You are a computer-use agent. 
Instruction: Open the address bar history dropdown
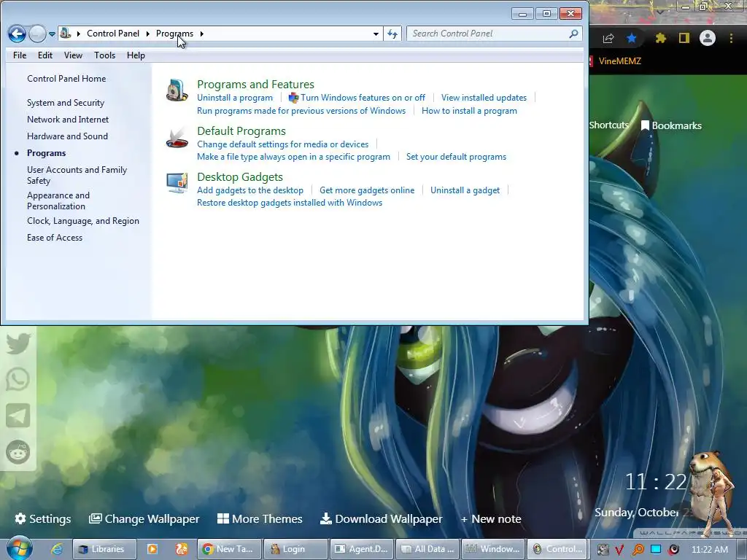[376, 34]
